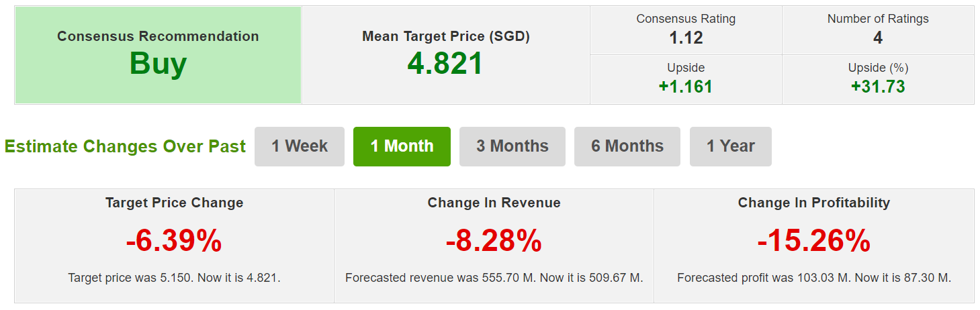Click the Upside (%) value +31.73

[x=878, y=87]
